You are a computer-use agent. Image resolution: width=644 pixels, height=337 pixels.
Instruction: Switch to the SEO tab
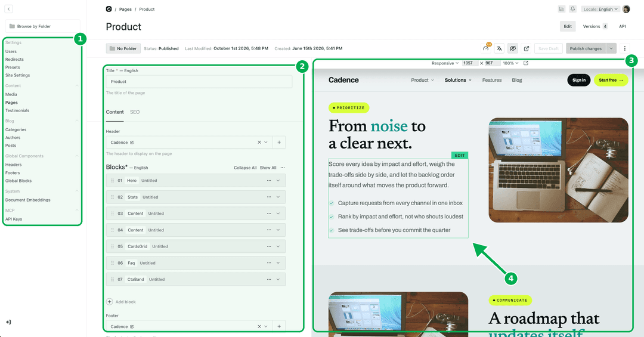tap(135, 112)
